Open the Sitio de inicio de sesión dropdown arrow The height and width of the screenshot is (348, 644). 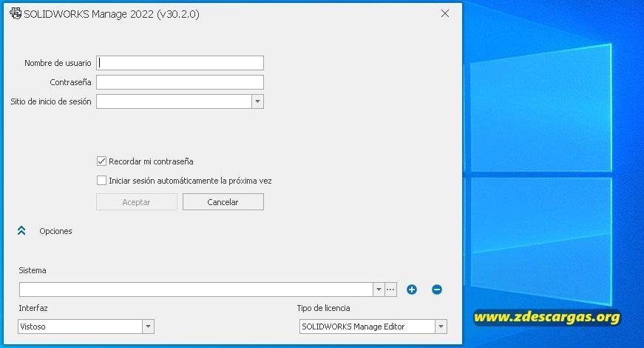(x=257, y=101)
